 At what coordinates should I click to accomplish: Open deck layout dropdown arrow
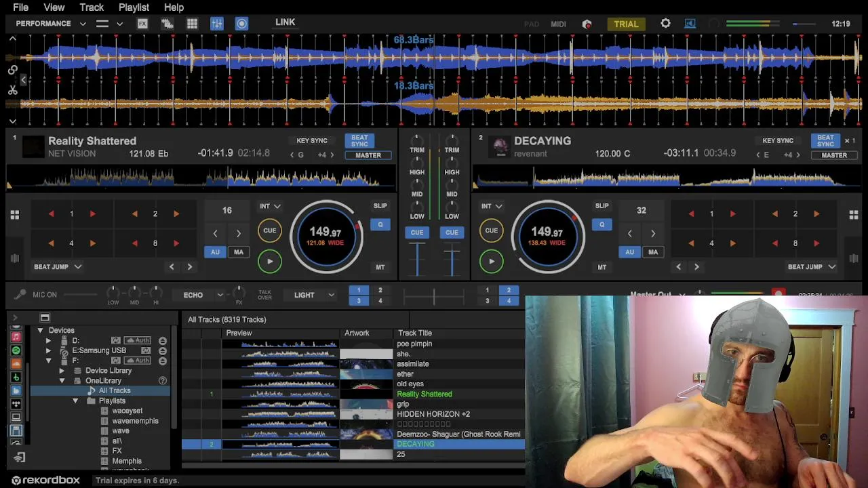point(119,24)
